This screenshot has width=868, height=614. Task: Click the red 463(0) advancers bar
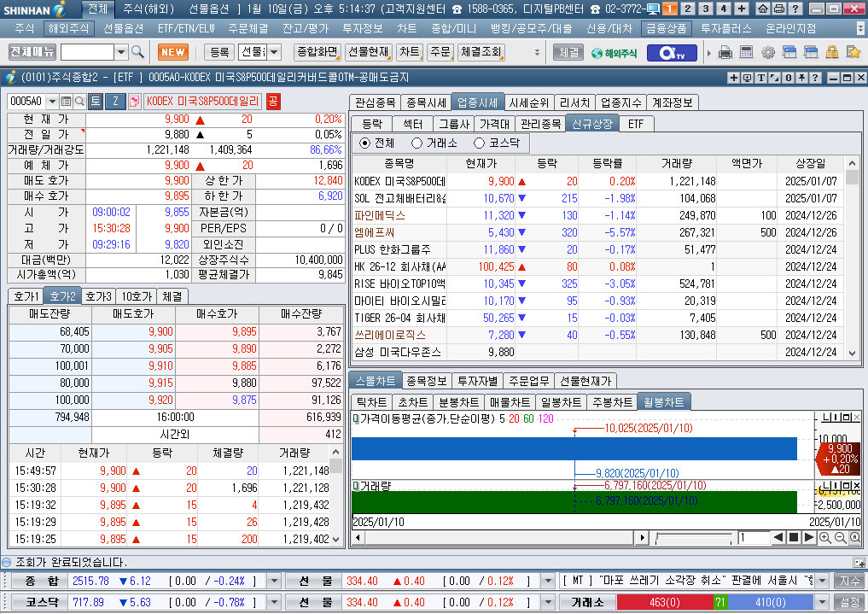click(664, 602)
